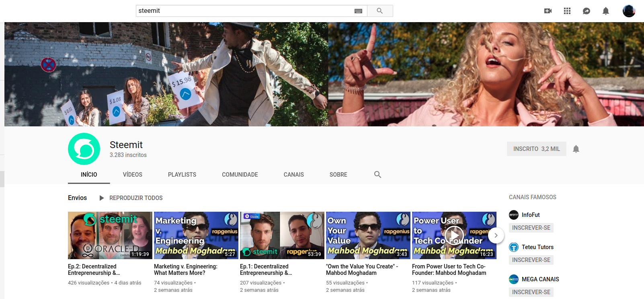This screenshot has width=644, height=299.
Task: Open the COMUNIDADE tab
Action: coord(240,175)
